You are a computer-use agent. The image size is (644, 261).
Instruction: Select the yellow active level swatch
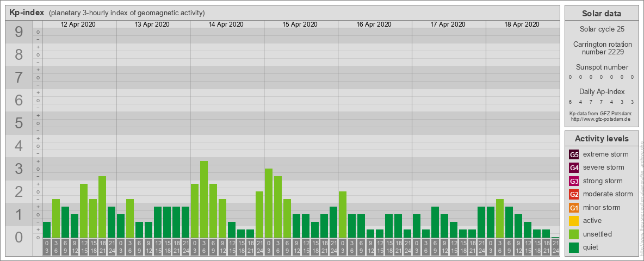point(574,221)
